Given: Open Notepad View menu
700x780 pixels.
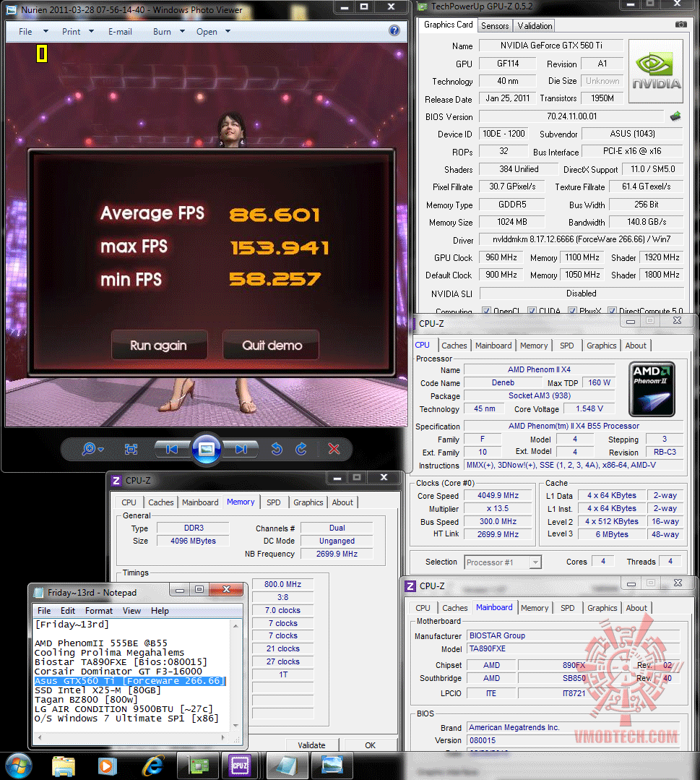Looking at the screenshot, I should coord(131,610).
